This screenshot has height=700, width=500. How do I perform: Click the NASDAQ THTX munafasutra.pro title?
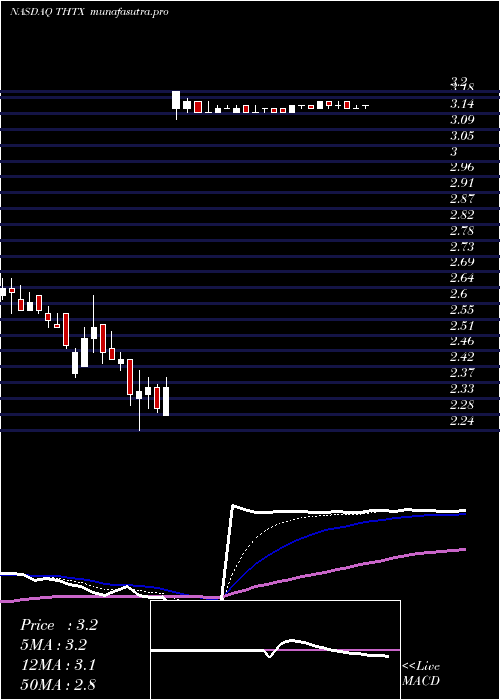tap(89, 12)
